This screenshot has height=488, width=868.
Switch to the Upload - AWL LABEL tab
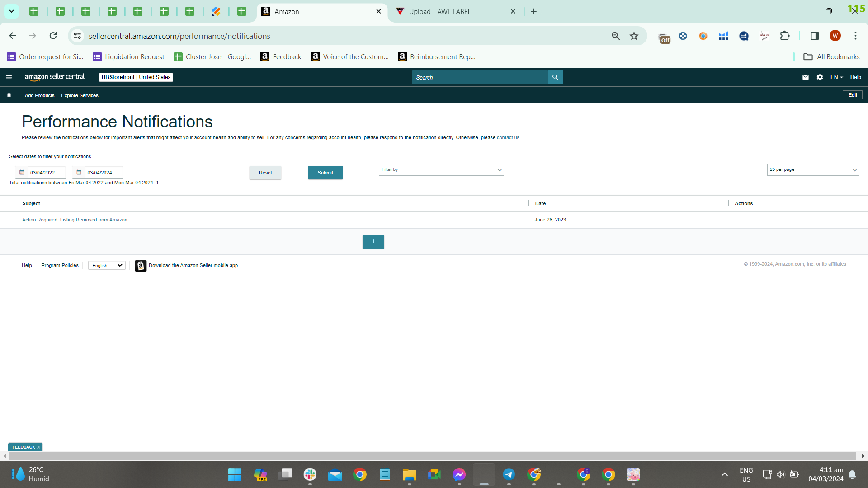point(456,12)
